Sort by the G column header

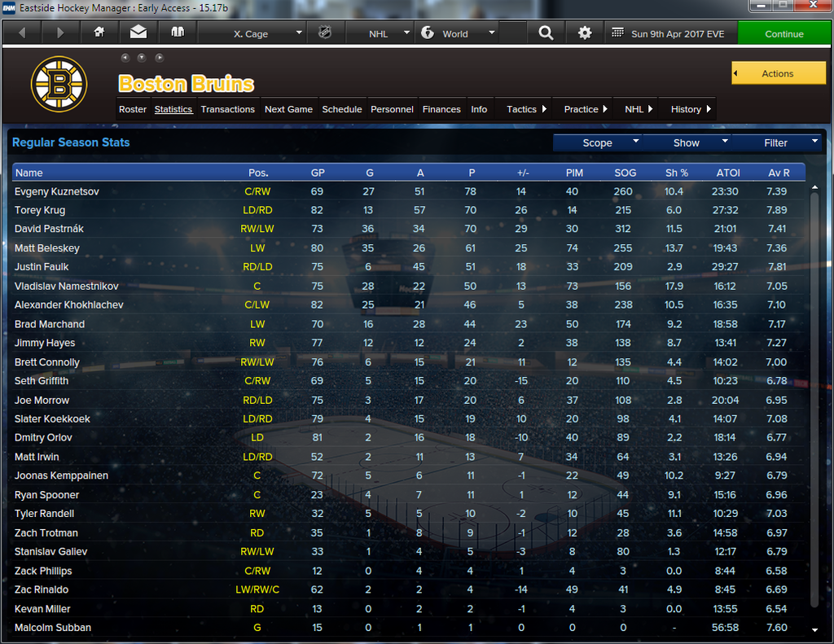(369, 173)
